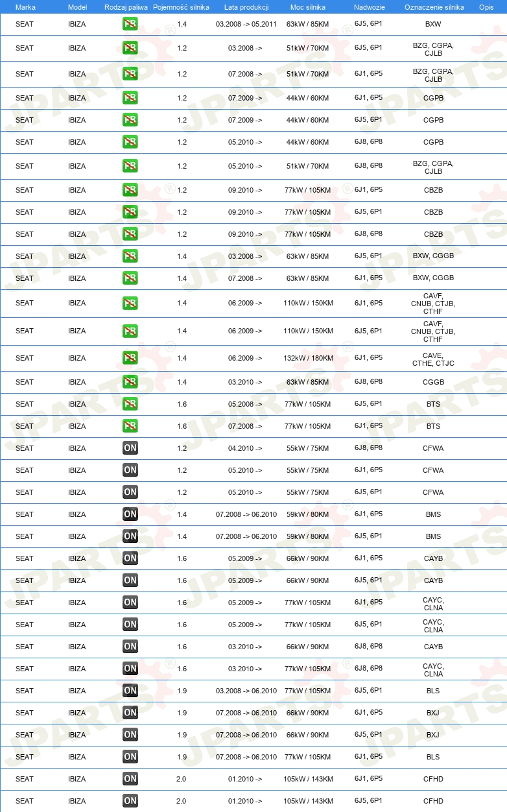Select engine code 'BXW' in the first row
507x812 pixels.
pos(433,24)
